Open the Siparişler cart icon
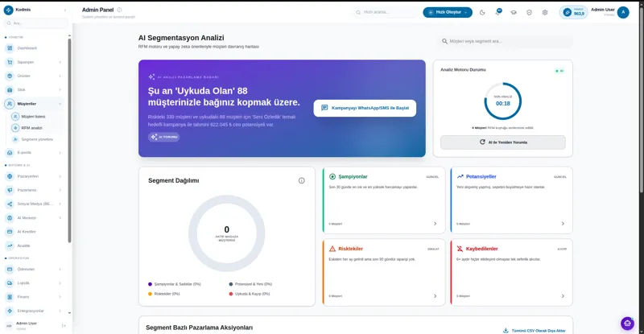Image resolution: width=644 pixels, height=334 pixels. pyautogui.click(x=10, y=62)
